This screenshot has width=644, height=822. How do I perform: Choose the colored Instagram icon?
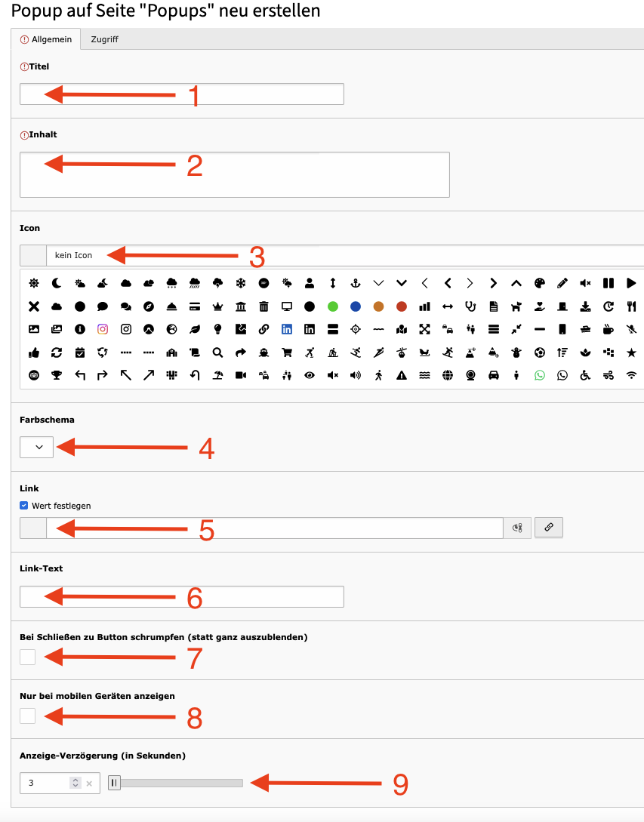tap(103, 329)
